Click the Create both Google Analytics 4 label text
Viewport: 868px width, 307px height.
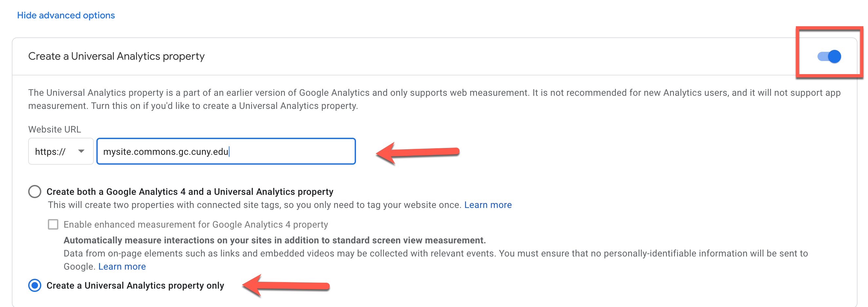190,192
